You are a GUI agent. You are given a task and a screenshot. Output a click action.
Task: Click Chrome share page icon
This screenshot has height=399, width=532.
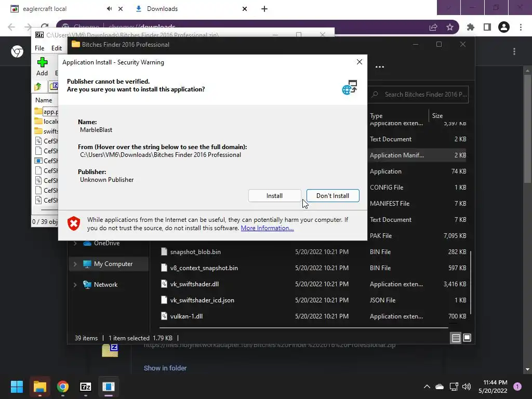point(433,27)
